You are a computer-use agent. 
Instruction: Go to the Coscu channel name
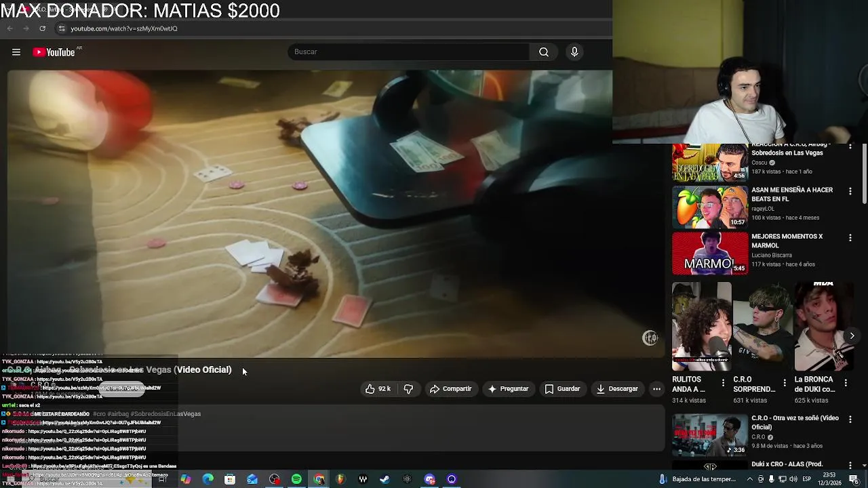(759, 163)
